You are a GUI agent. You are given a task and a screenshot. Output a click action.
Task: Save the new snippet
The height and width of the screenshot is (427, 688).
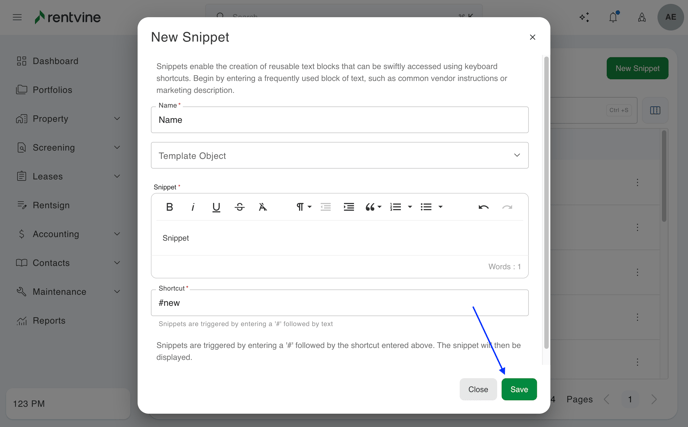[x=518, y=389]
